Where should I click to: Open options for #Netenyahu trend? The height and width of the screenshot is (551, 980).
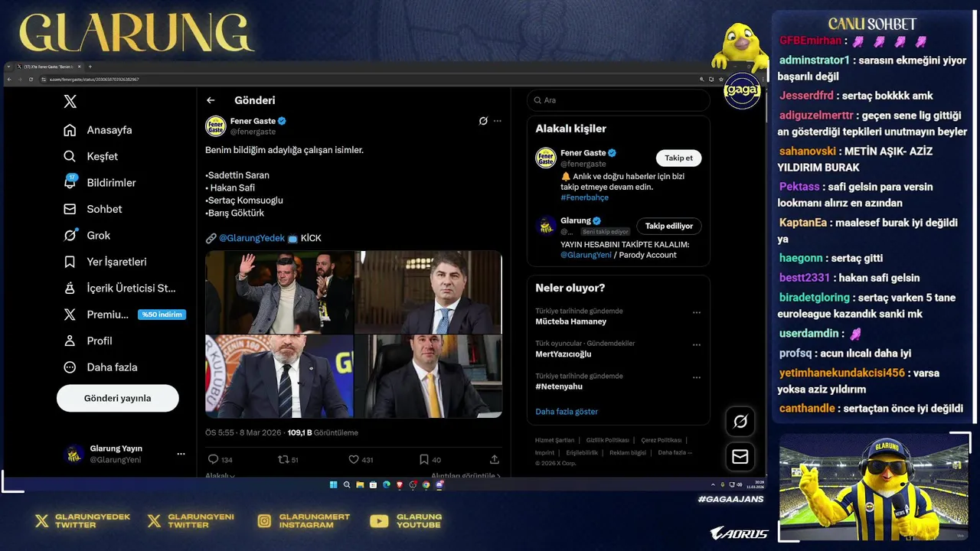[x=697, y=377]
